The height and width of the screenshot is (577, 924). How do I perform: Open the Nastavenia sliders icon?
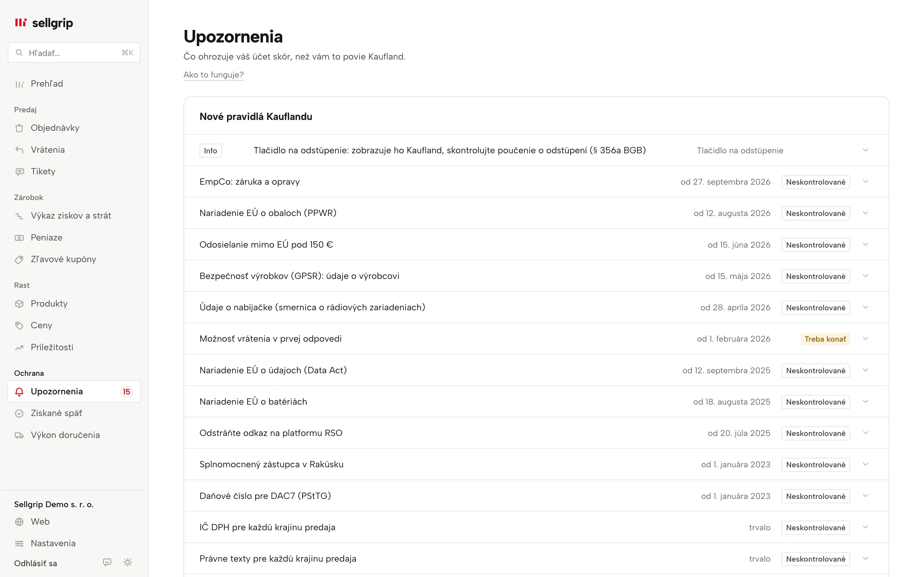pos(19,543)
